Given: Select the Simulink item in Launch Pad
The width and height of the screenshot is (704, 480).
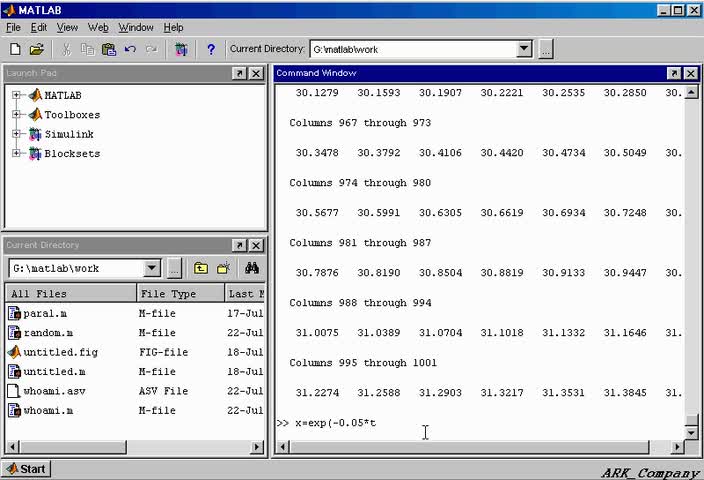Looking at the screenshot, I should 69,134.
